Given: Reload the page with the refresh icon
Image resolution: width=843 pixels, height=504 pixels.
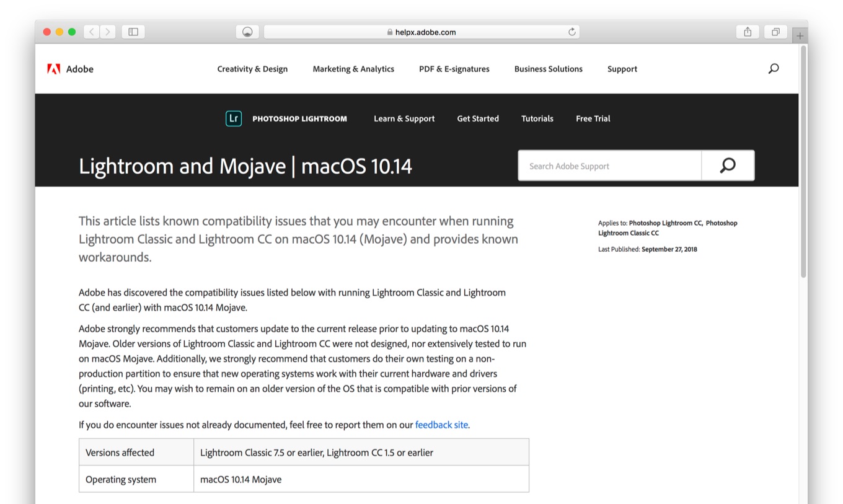Looking at the screenshot, I should click(572, 32).
